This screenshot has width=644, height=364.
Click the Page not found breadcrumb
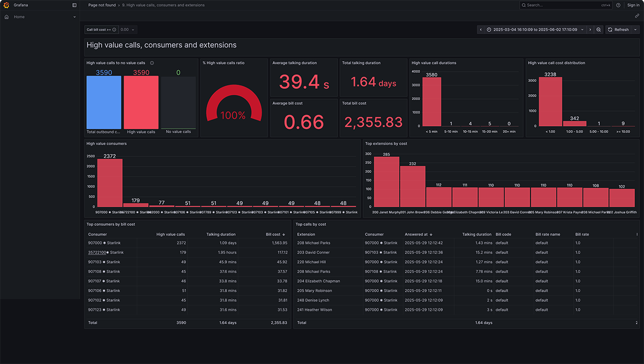pyautogui.click(x=102, y=5)
